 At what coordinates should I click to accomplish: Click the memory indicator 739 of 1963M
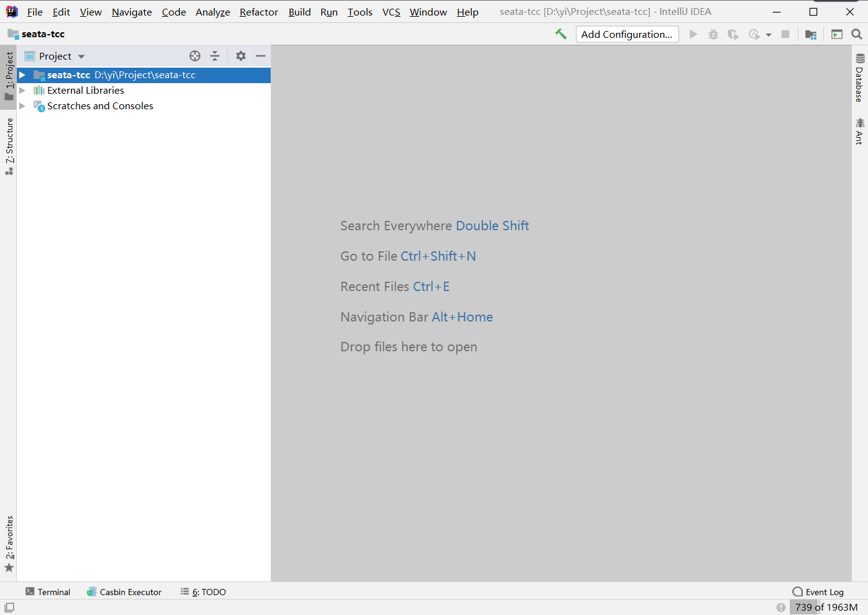pos(826,608)
